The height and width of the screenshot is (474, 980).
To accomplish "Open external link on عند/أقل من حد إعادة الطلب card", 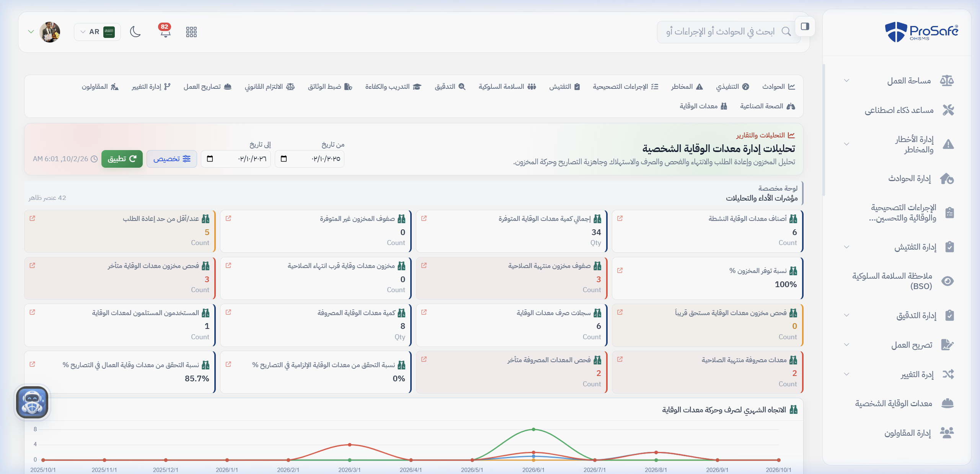I will click(x=33, y=218).
